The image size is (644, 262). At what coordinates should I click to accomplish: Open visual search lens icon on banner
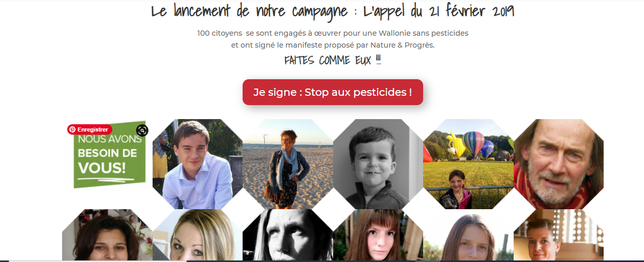(142, 130)
